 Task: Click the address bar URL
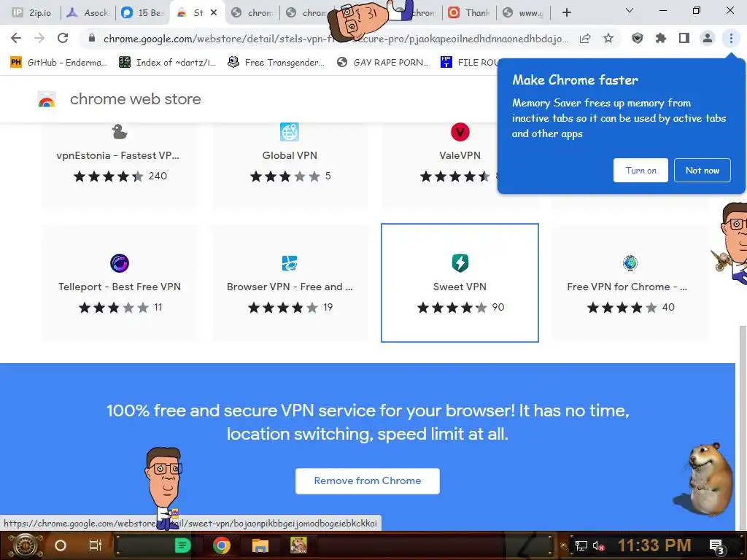[x=336, y=39]
